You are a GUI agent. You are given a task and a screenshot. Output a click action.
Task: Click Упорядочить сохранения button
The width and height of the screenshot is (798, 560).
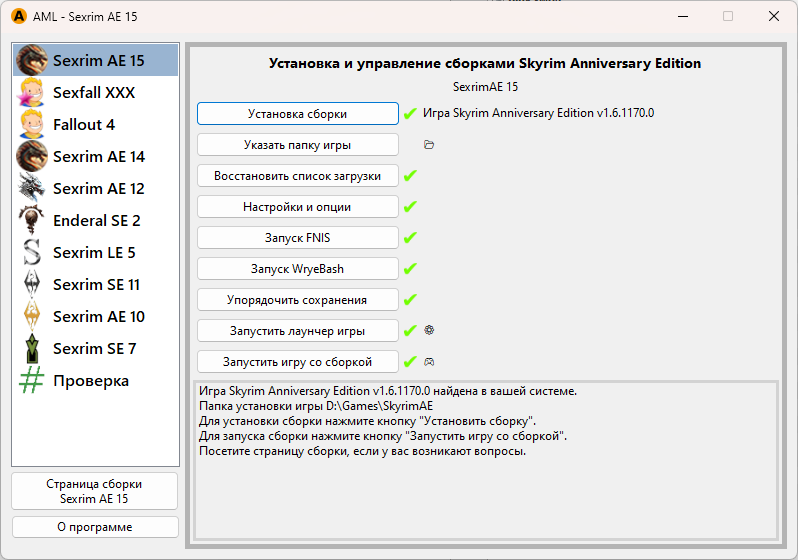(297, 300)
